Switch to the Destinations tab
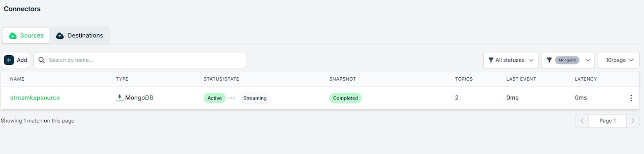Image resolution: width=644 pixels, height=154 pixels. point(80,35)
